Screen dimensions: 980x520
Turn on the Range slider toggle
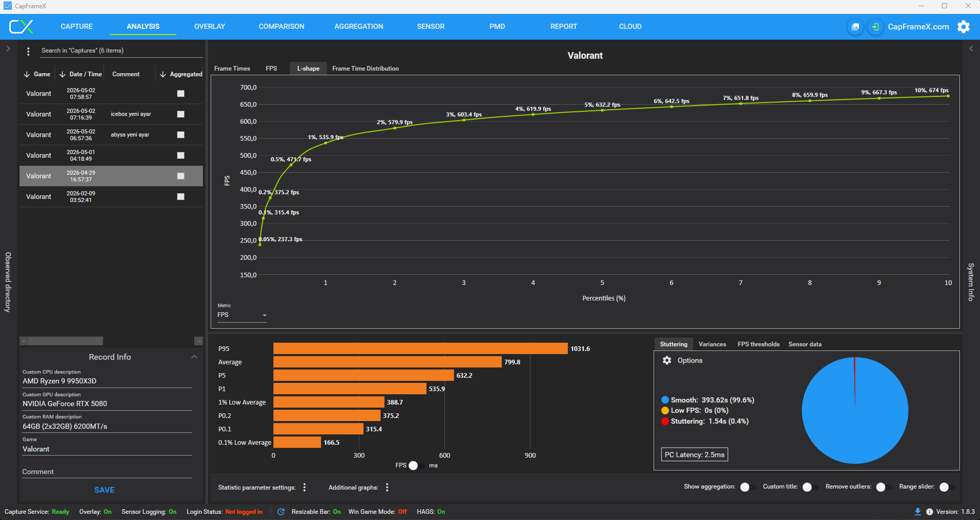click(948, 487)
